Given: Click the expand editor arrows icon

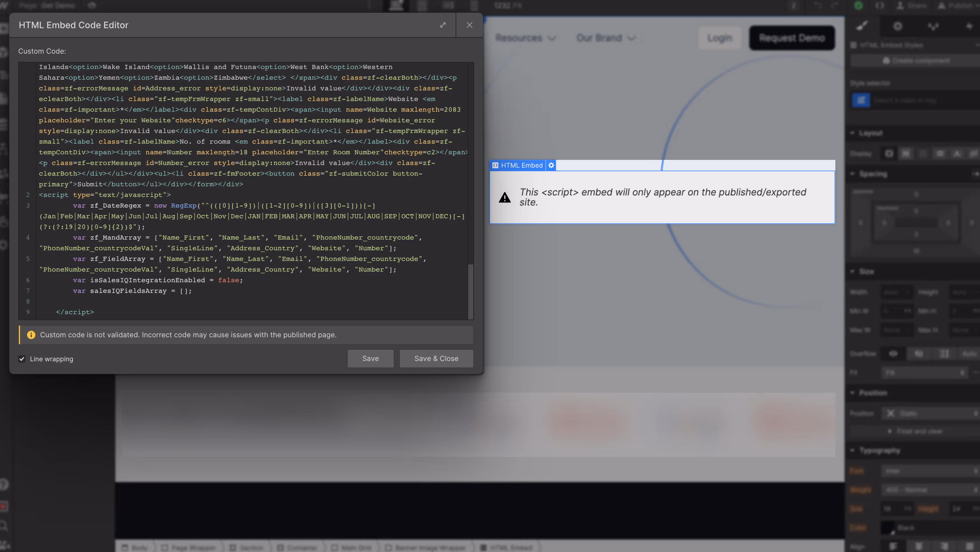Looking at the screenshot, I should pyautogui.click(x=443, y=25).
